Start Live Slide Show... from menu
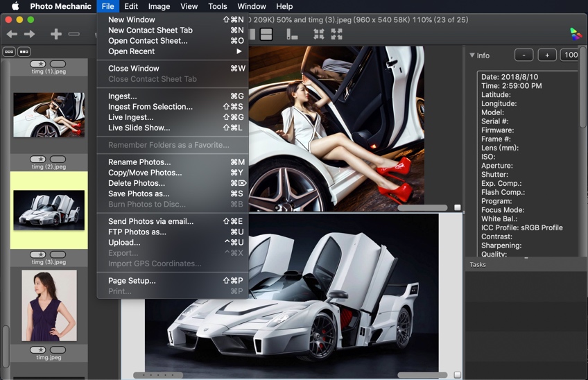 tap(173, 128)
